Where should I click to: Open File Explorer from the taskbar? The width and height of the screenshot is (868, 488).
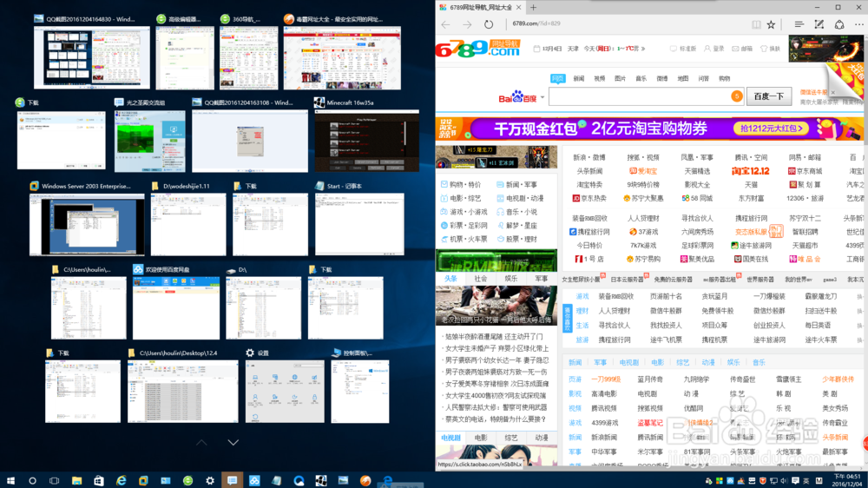click(76, 480)
